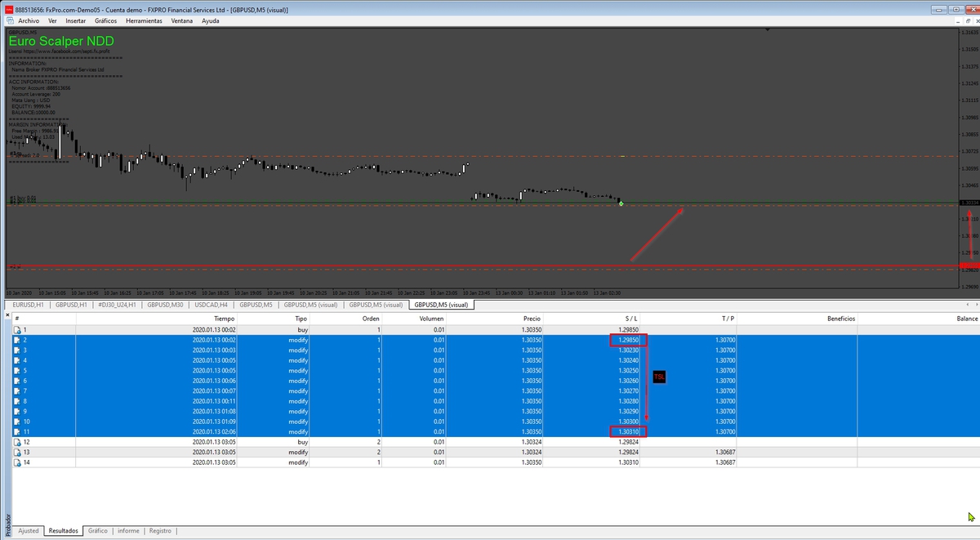
Task: Click the time cell 2020.01.13 01:08
Action: [214, 411]
